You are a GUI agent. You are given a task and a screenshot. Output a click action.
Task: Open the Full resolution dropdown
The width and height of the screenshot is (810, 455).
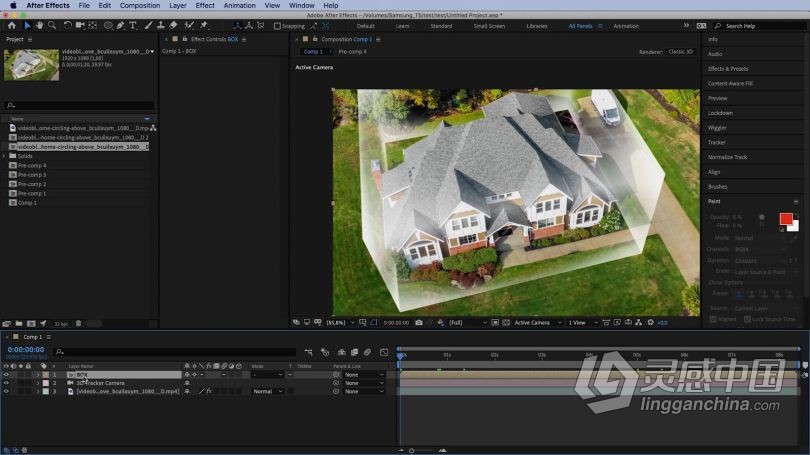(x=468, y=322)
